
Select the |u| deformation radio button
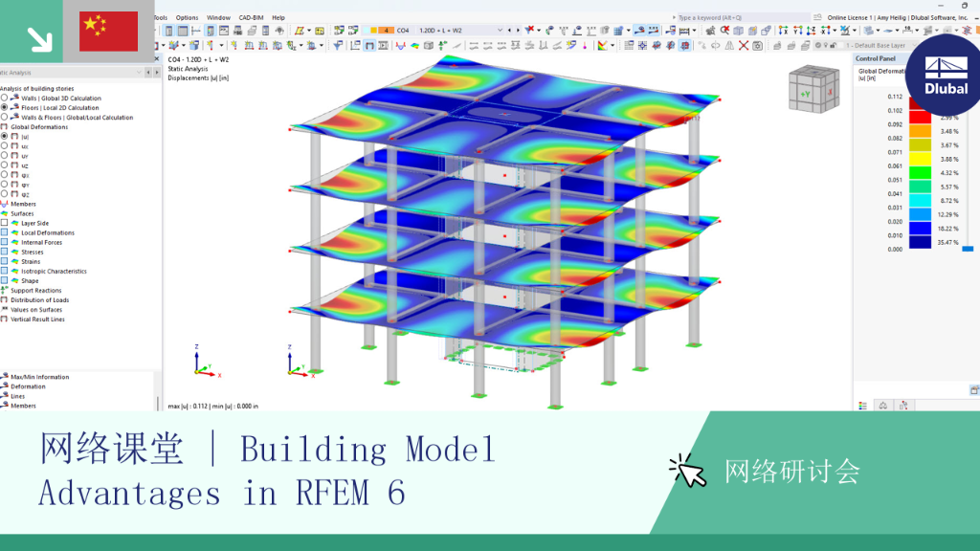pyautogui.click(x=5, y=136)
